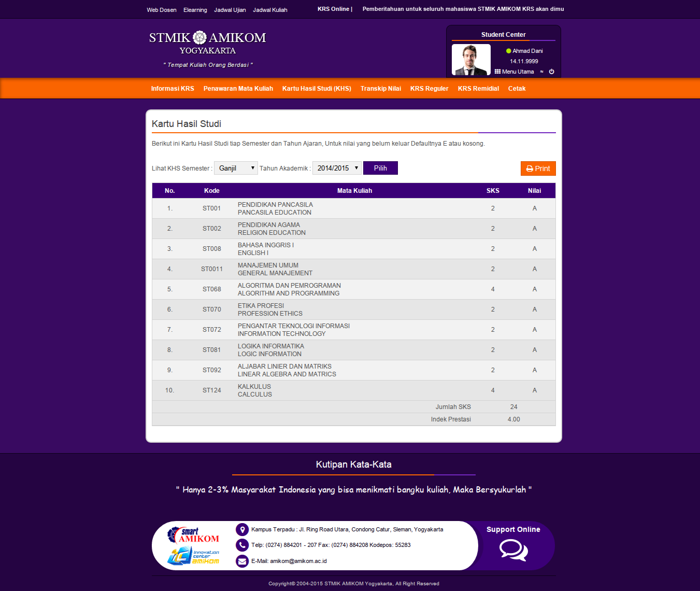Click Kampus Terpadu address text
700x591 pixels.
point(347,529)
